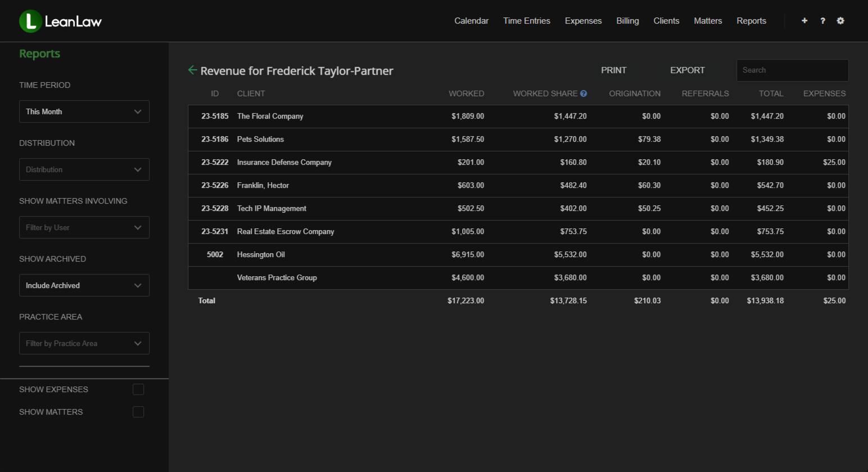Open the question mark help icon

(822, 21)
